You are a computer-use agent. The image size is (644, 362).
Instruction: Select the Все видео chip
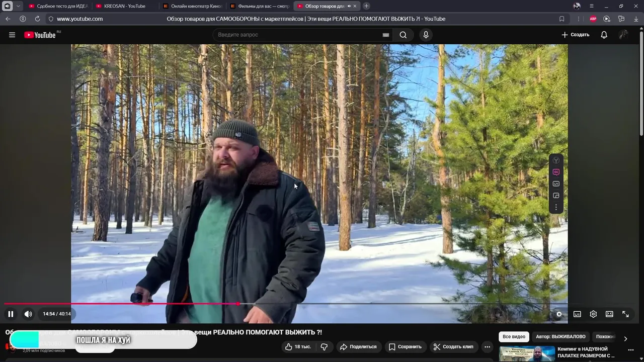coord(514,337)
